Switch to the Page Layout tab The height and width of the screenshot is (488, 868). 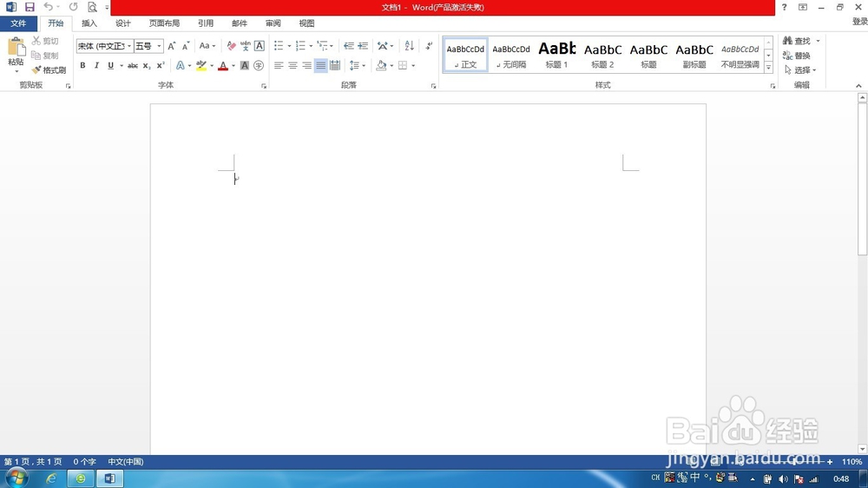coord(164,23)
